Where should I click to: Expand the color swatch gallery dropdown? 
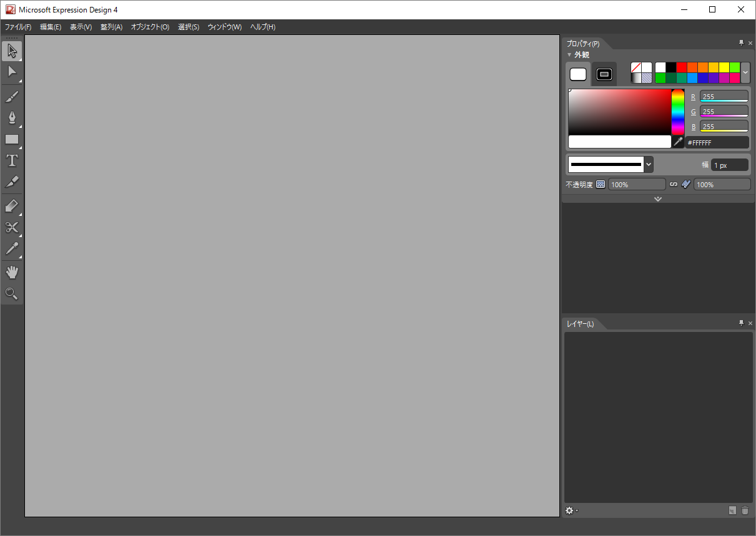(745, 72)
